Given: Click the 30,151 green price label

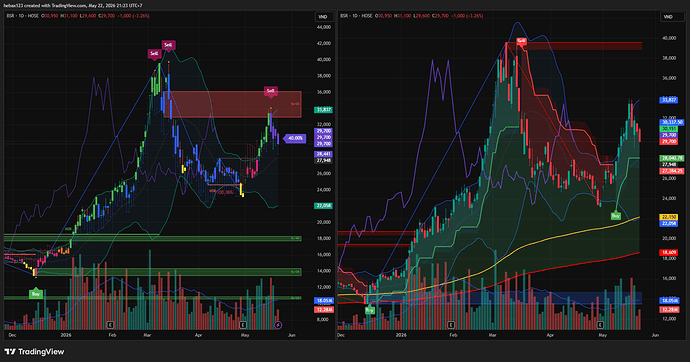Looking at the screenshot, I should click(x=668, y=129).
